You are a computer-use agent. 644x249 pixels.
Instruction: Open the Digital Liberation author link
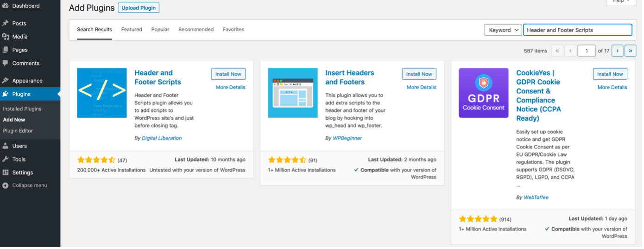click(x=162, y=138)
